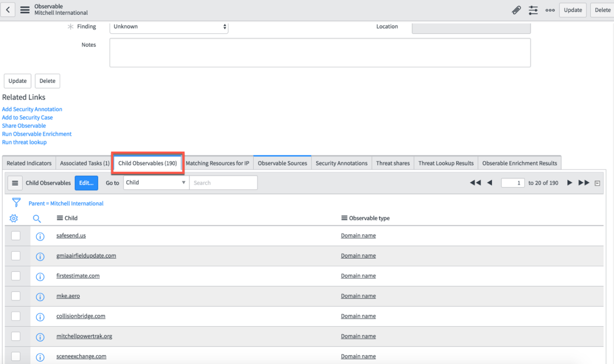Open the safesend.us child record
This screenshot has height=364, width=614.
[71, 236]
